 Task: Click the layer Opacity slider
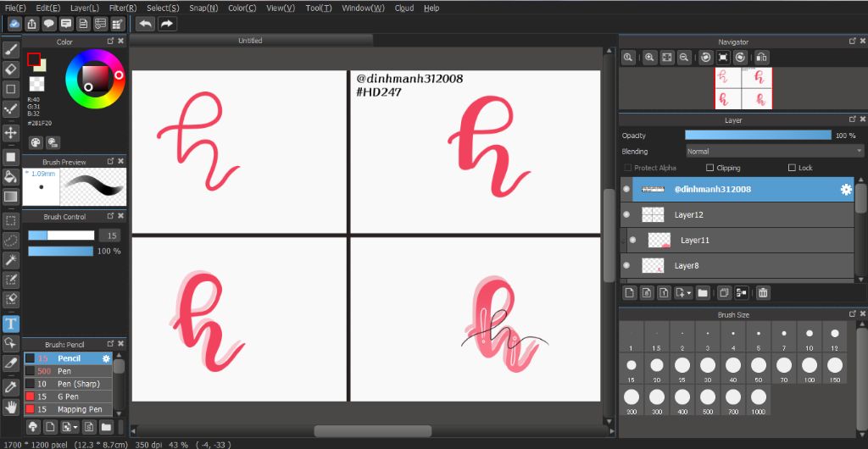[x=758, y=135]
